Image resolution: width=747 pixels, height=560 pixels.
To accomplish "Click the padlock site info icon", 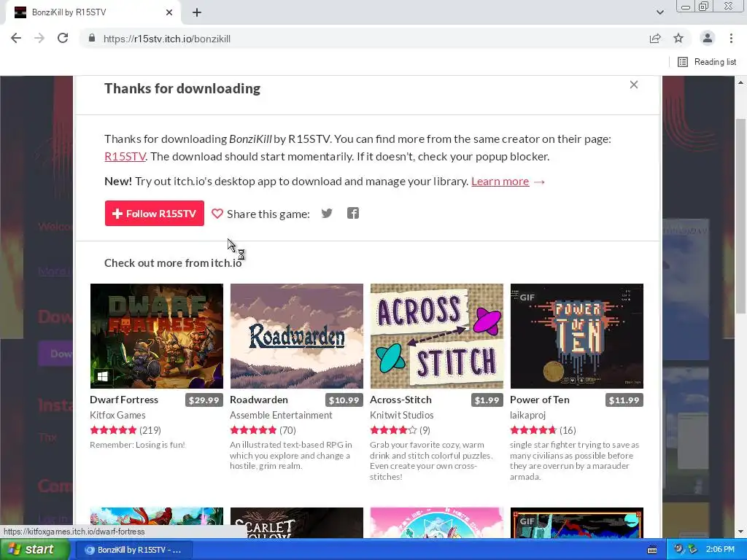I will [x=91, y=39].
